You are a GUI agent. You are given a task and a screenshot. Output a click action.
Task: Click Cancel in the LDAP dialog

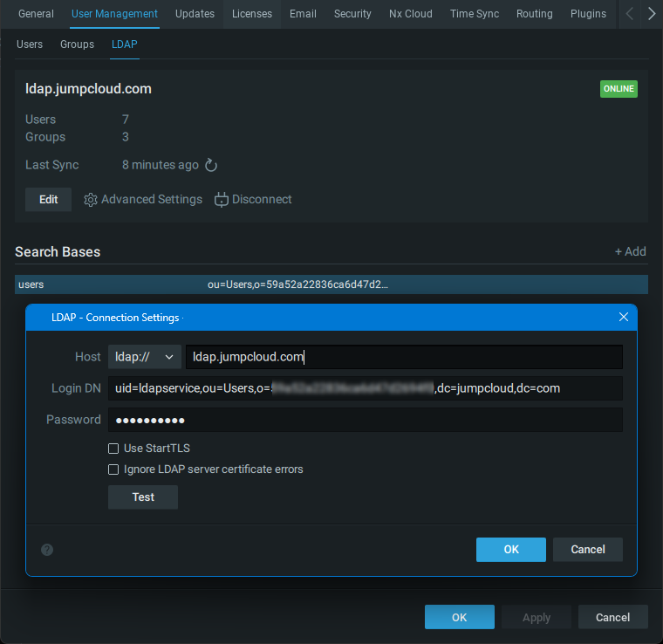point(588,550)
